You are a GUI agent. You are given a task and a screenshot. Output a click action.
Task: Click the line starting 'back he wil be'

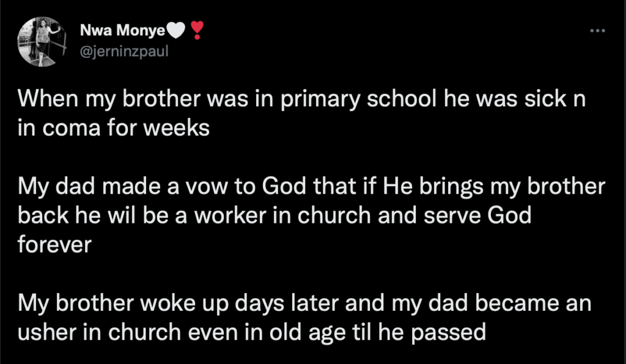(274, 216)
